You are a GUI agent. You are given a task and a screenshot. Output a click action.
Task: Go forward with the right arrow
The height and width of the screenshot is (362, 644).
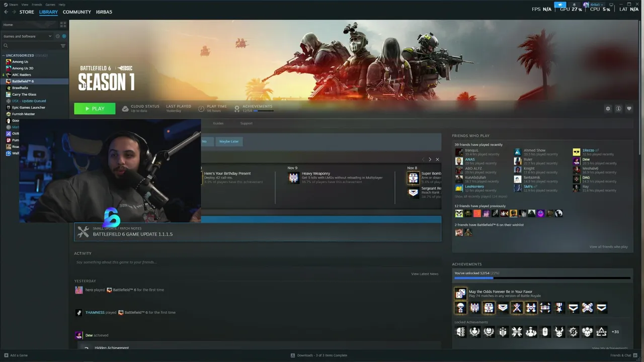(13, 12)
